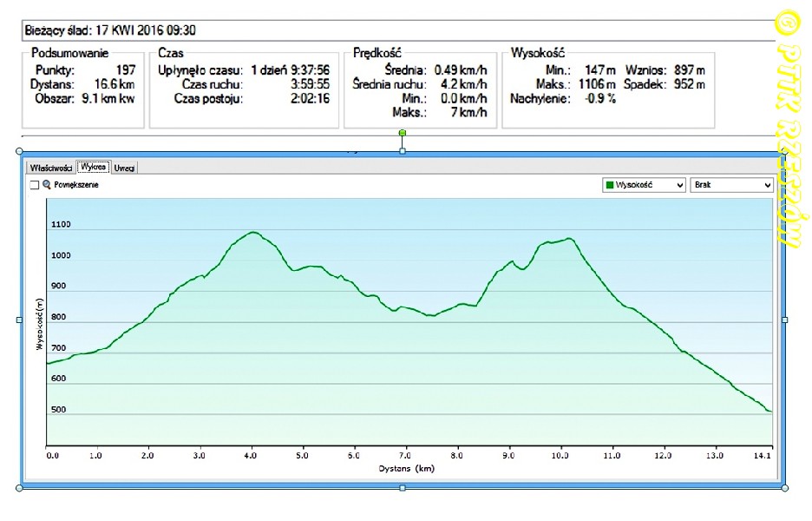Click the second chart peak near 10 km

568,239
